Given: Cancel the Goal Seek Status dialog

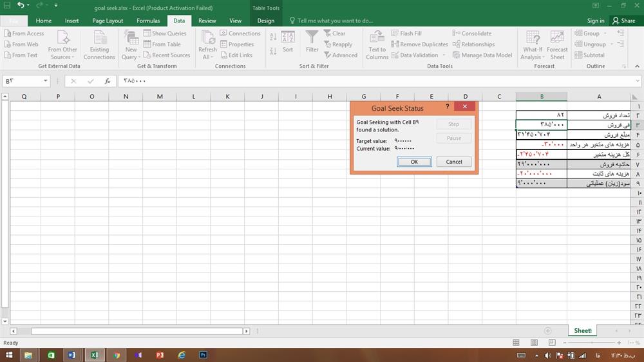Looking at the screenshot, I should [453, 162].
